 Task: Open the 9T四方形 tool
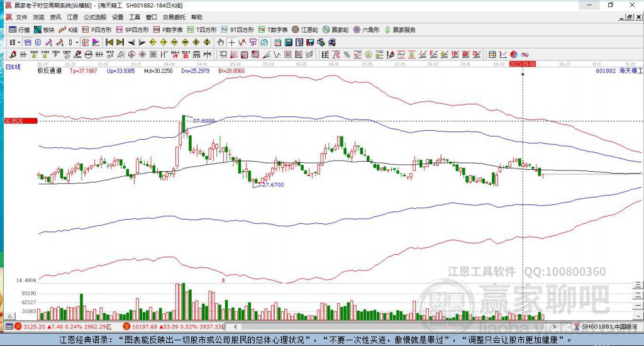[237, 30]
